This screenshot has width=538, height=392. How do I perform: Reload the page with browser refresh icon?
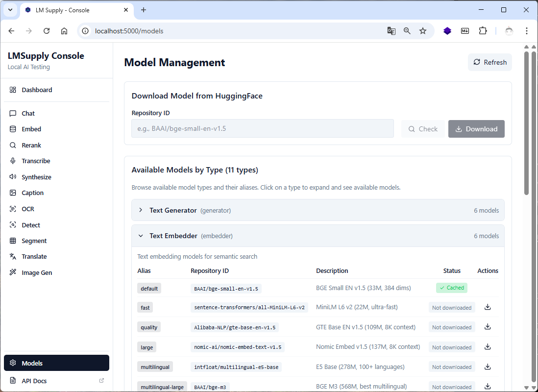pos(47,31)
